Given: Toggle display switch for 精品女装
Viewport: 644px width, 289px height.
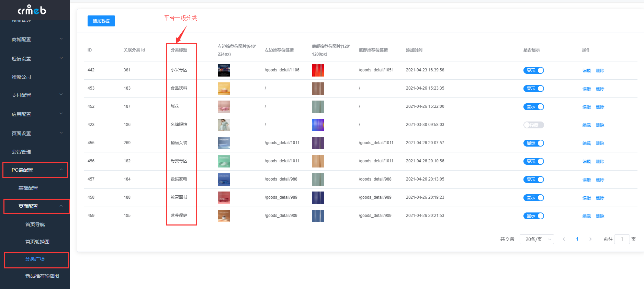Looking at the screenshot, I should [533, 143].
